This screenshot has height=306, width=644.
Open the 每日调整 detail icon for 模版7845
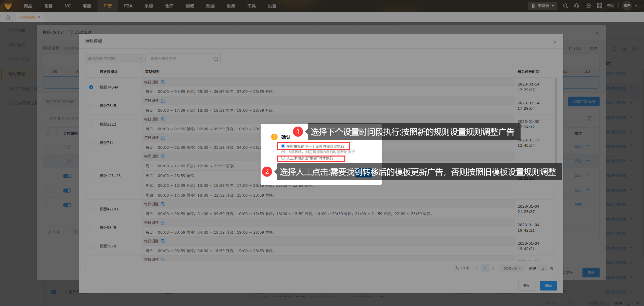point(163,101)
